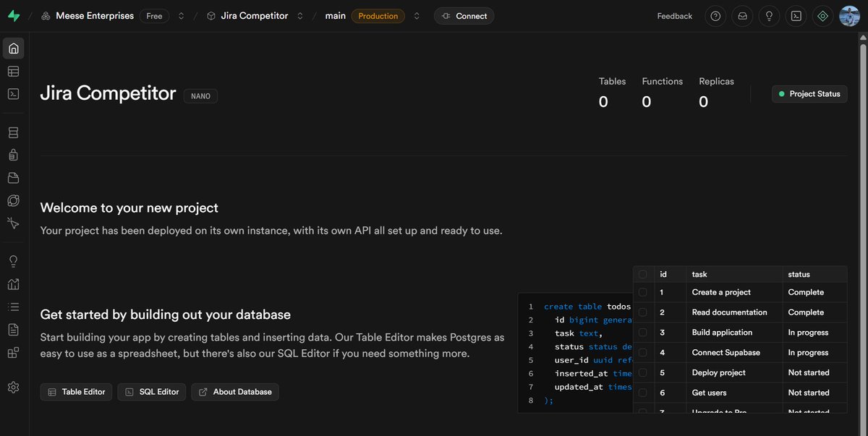This screenshot has width=868, height=436.
Task: Click the SQL Editor button
Action: [x=152, y=392]
